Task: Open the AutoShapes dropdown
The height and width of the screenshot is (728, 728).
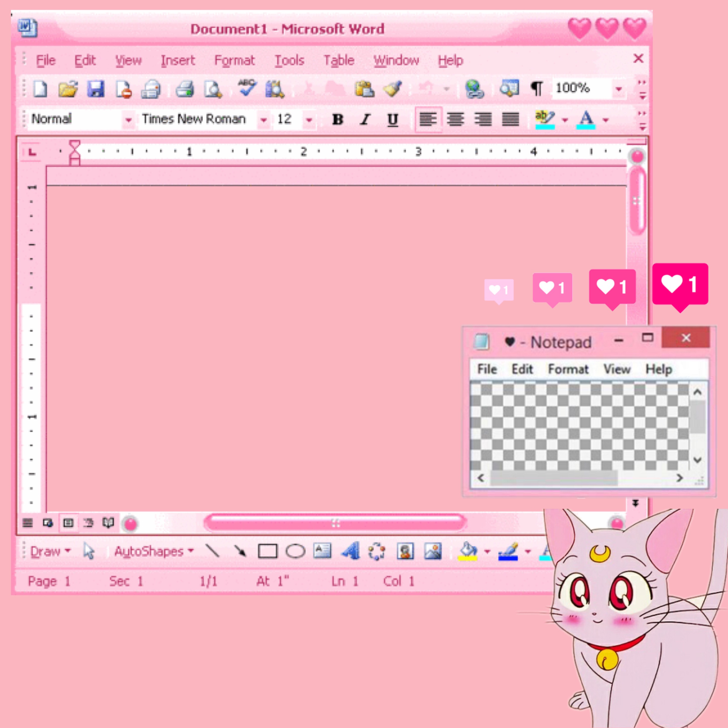Action: coord(154,551)
